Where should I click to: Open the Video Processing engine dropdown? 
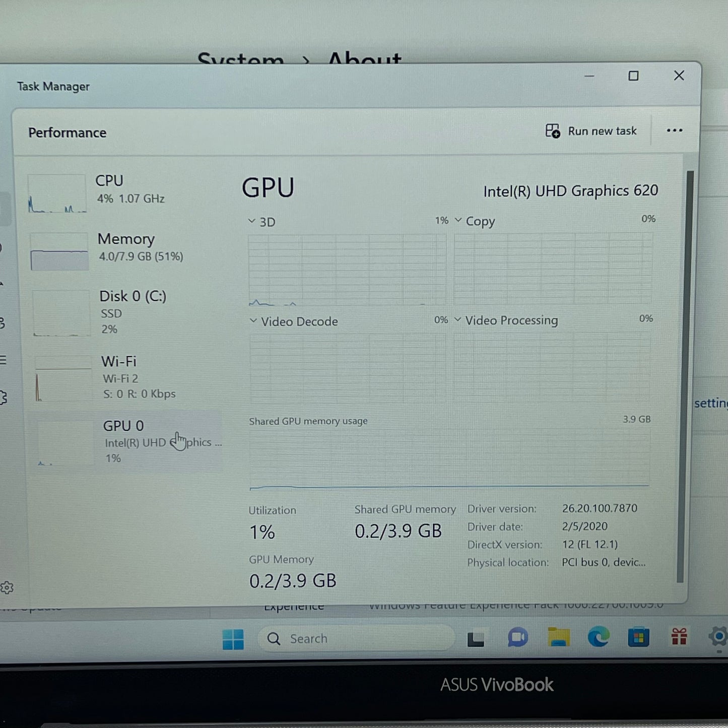pyautogui.click(x=457, y=319)
